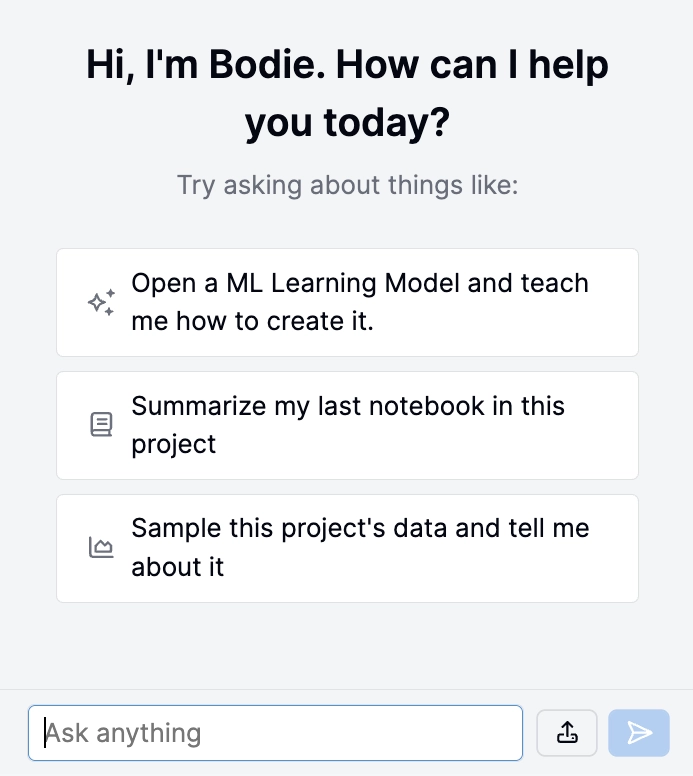The width and height of the screenshot is (693, 776).
Task: Focus the 'Ask anything' text box
Action: click(275, 733)
